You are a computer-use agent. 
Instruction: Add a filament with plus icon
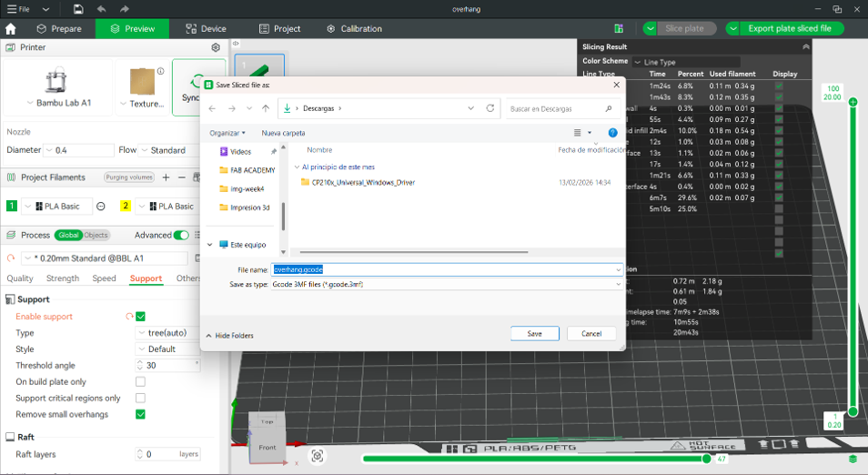167,177
